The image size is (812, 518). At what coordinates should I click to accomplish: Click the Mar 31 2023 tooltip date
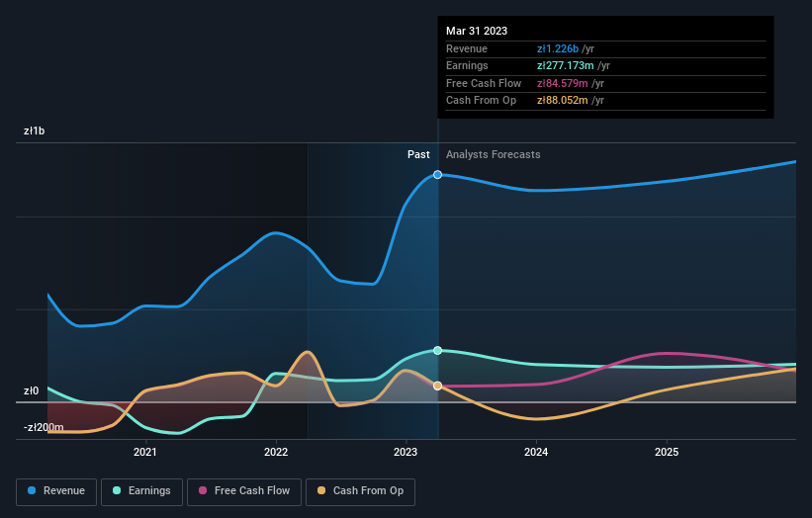tap(477, 31)
